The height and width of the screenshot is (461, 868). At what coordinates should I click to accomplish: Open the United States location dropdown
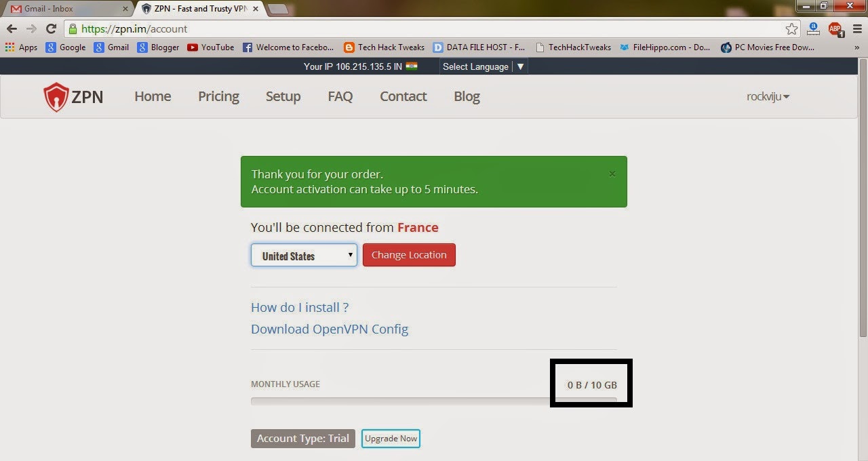304,255
